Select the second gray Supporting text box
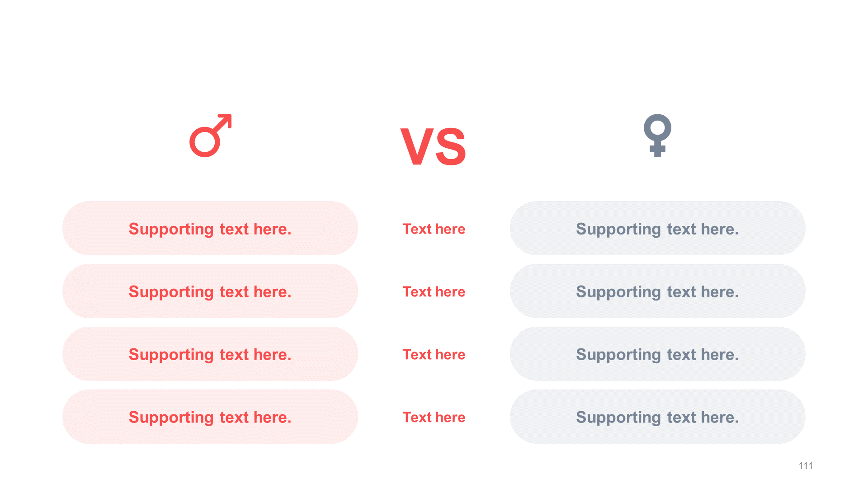This screenshot has width=868, height=488. [658, 291]
